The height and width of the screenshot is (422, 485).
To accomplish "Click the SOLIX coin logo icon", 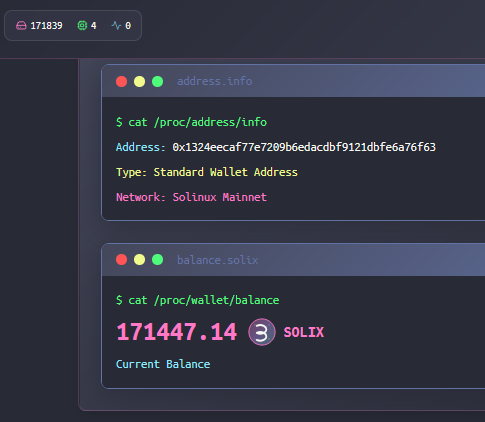I will click(x=262, y=332).
